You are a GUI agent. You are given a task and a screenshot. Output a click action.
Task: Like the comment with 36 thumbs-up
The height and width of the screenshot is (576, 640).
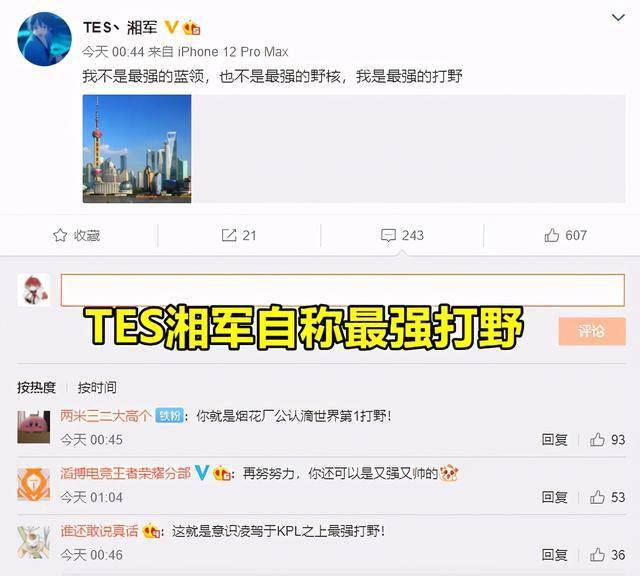[597, 555]
